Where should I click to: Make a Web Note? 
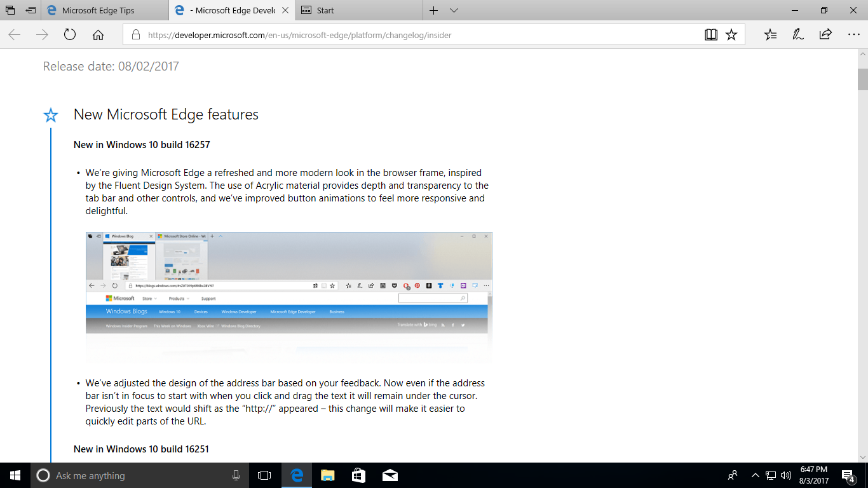click(798, 35)
